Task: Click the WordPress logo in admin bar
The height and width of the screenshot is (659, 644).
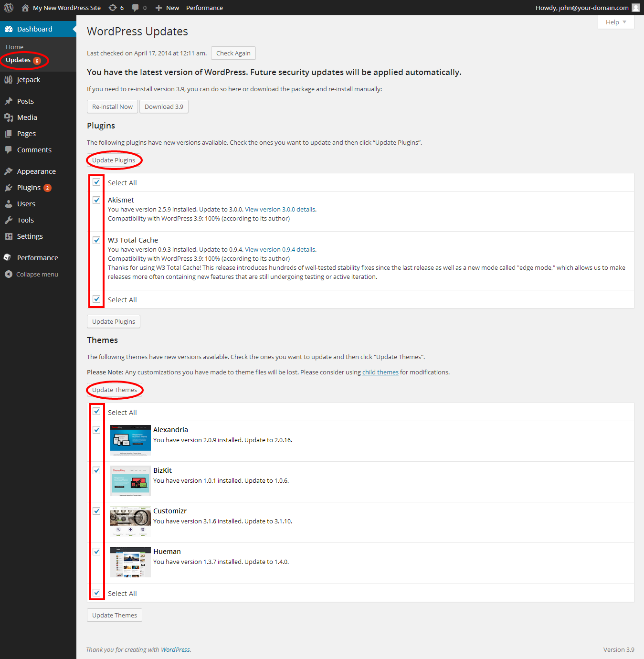Action: click(9, 8)
